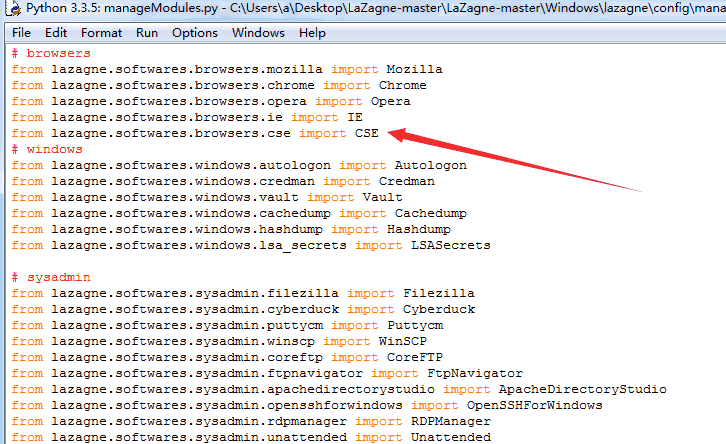The width and height of the screenshot is (726, 444).
Task: Open the File menu
Action: click(21, 33)
